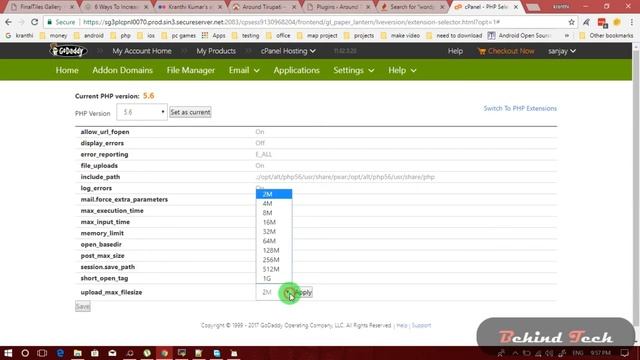
Task: Open the Action Center notification icon
Action: click(x=624, y=353)
